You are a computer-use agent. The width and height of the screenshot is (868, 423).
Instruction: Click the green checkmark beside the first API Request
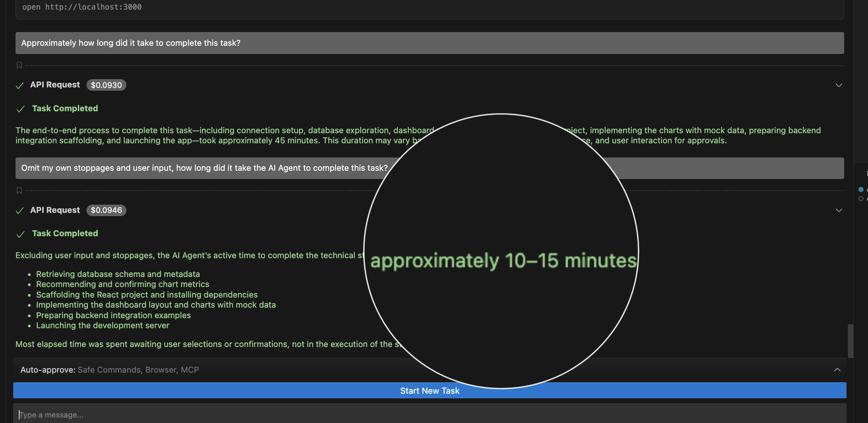tap(19, 85)
